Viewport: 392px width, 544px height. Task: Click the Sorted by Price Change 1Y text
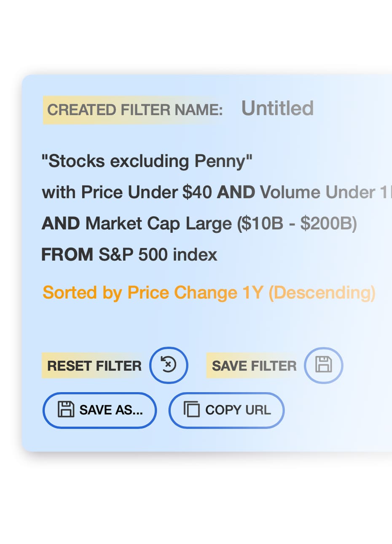point(153,293)
